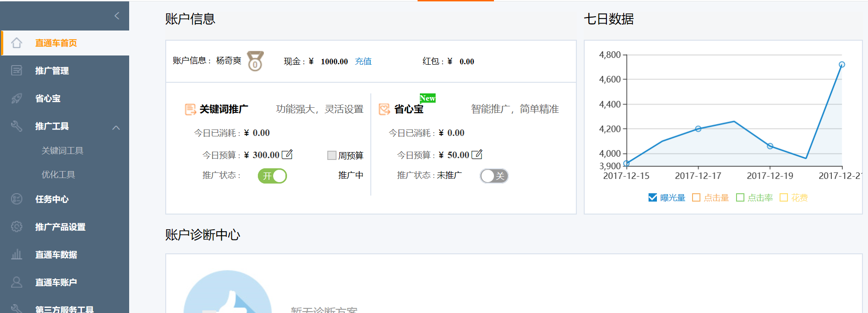868x313 pixels.
Task: Uncheck the 曝光量 legend checkbox
Action: point(653,198)
